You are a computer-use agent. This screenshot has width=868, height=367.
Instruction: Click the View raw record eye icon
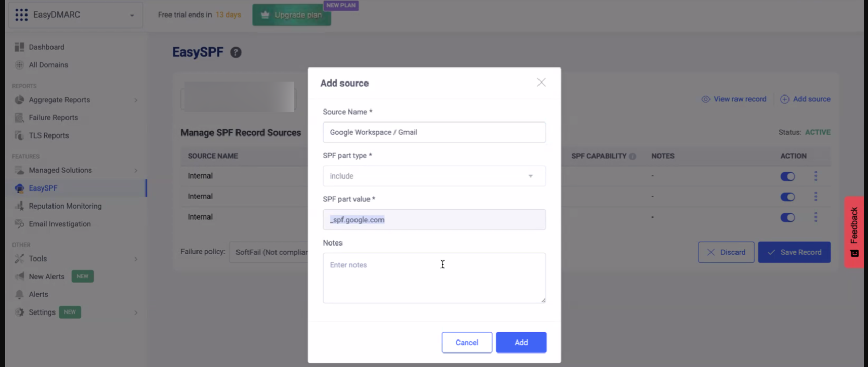[x=705, y=99]
